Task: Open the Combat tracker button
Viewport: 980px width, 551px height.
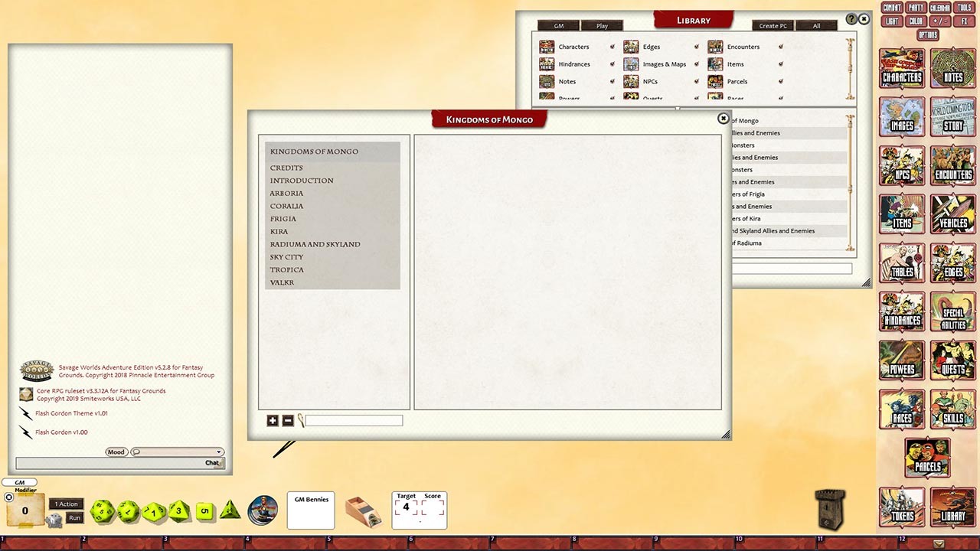Action: click(x=892, y=8)
